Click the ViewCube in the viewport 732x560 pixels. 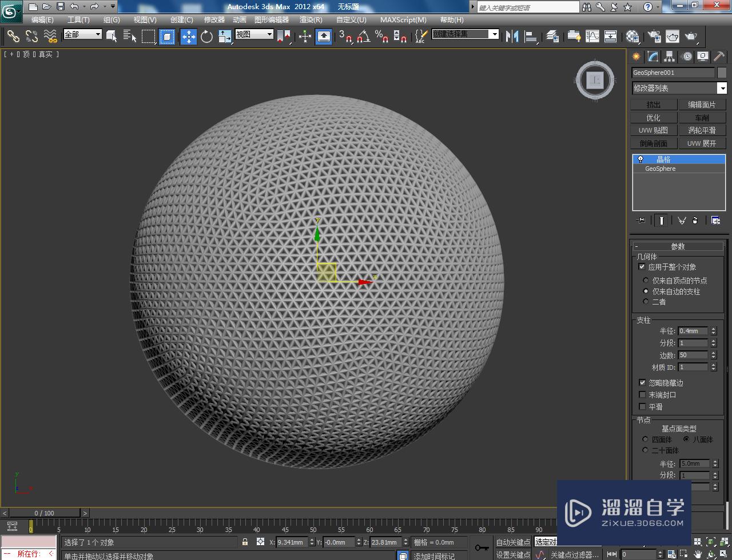[595, 80]
